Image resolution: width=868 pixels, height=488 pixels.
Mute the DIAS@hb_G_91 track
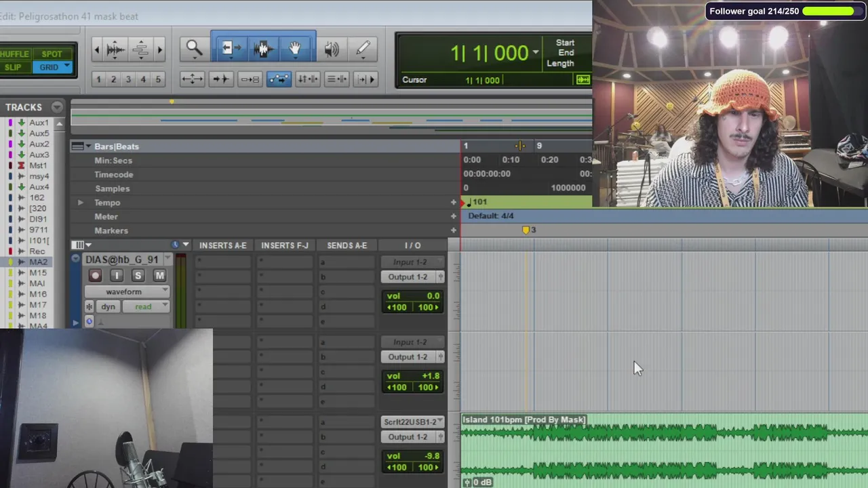(x=159, y=275)
